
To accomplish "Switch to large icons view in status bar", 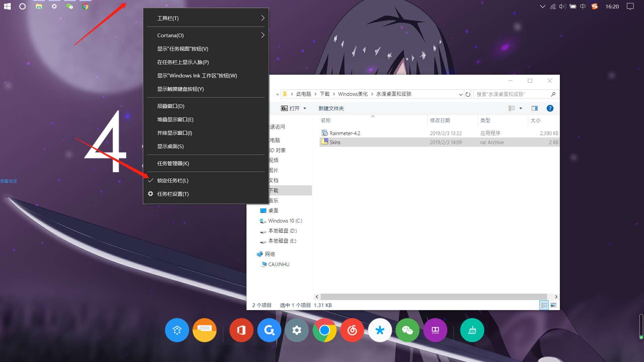I will [x=553, y=305].
